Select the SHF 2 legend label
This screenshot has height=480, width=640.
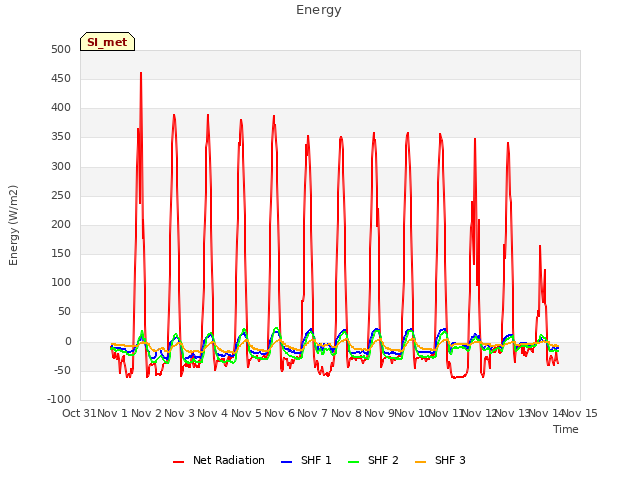(x=383, y=460)
